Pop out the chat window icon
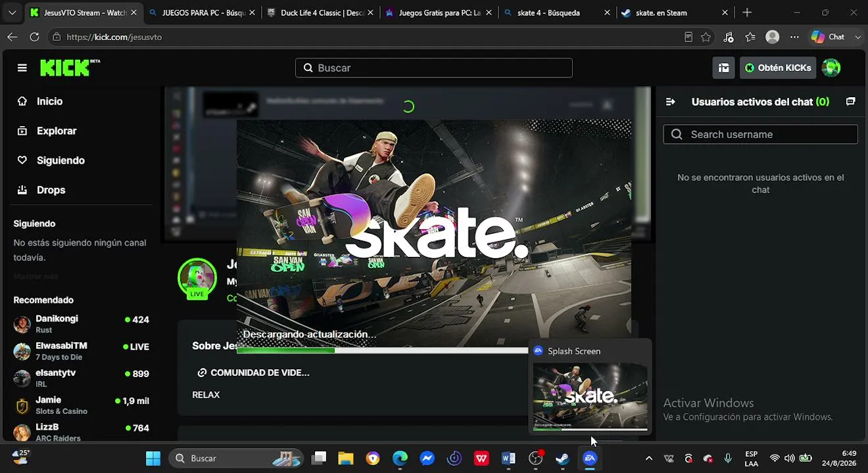Image resolution: width=868 pixels, height=473 pixels. 850,102
